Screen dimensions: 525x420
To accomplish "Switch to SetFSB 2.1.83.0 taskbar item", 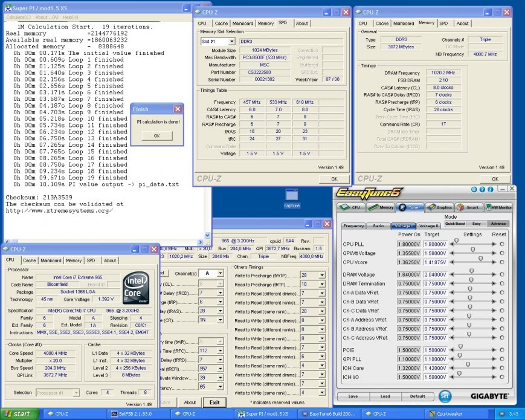I will coord(138,414).
